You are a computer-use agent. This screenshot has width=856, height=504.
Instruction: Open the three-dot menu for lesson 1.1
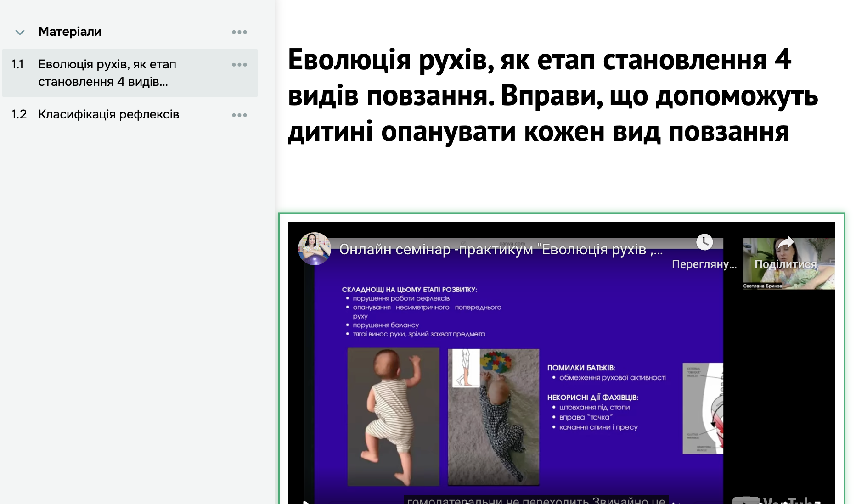(239, 64)
